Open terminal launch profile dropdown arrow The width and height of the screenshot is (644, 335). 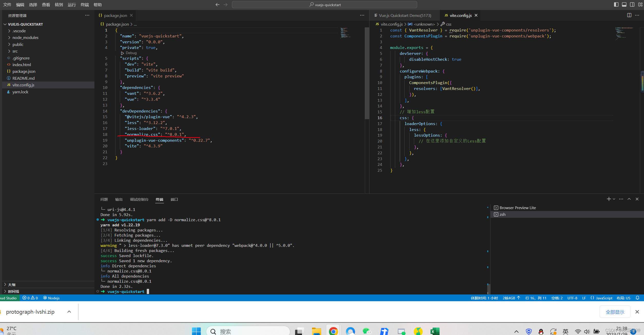click(x=614, y=199)
